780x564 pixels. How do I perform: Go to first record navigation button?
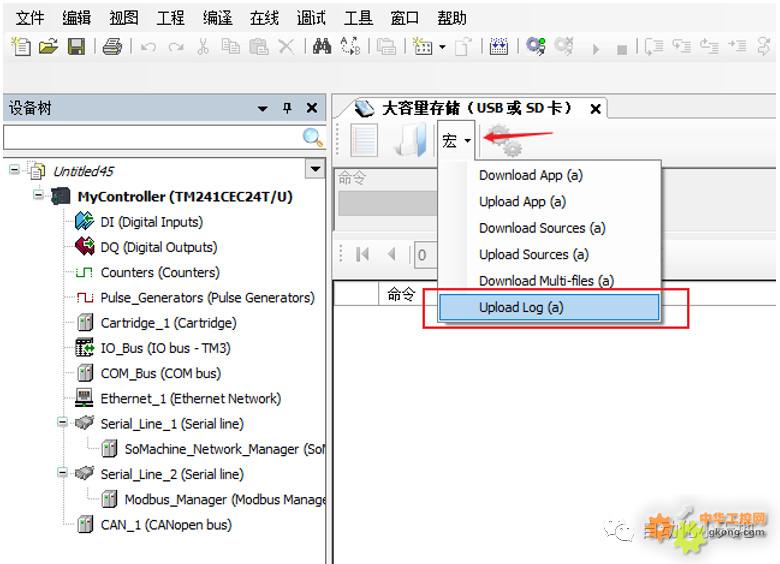tap(363, 254)
